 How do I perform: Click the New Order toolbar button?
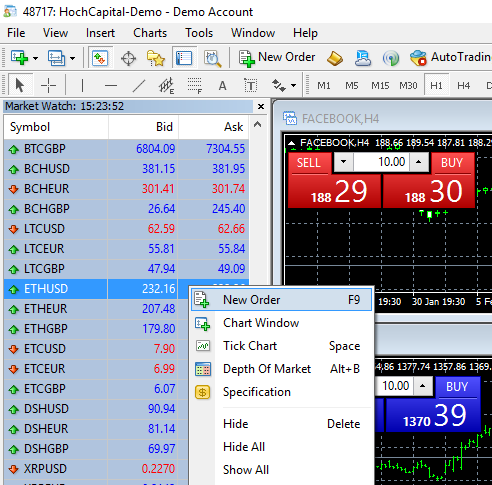coord(277,58)
